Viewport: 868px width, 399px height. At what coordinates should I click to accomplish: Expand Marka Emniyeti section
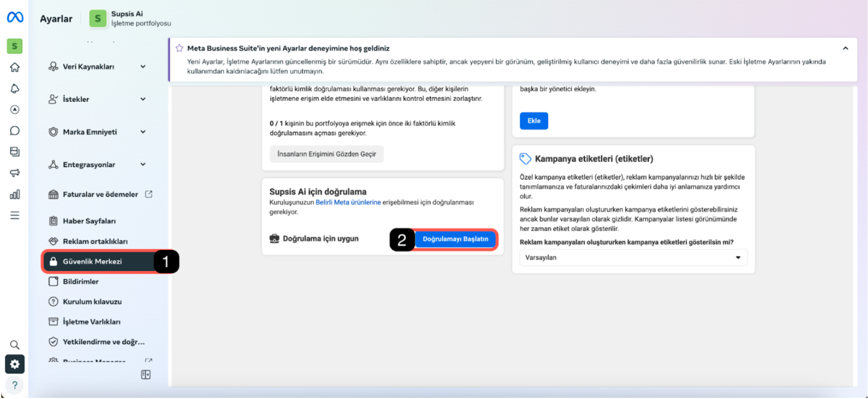[143, 132]
